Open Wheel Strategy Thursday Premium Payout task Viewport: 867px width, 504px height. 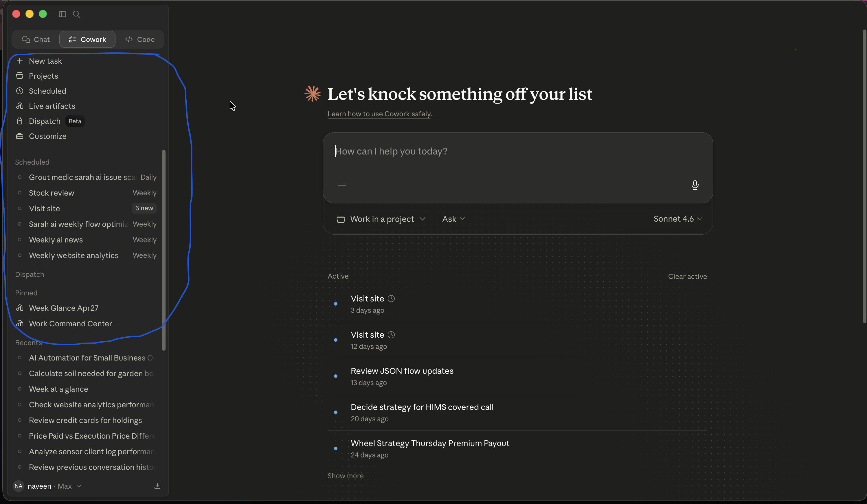(x=517, y=448)
